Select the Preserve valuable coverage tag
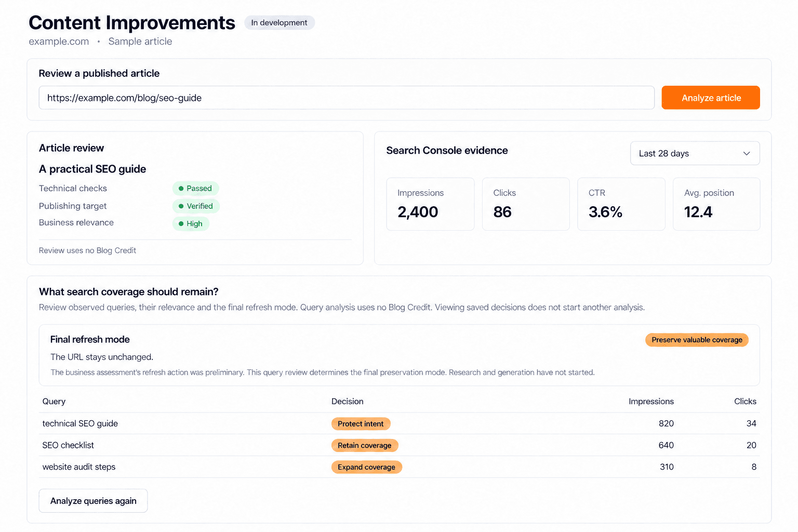 click(697, 340)
